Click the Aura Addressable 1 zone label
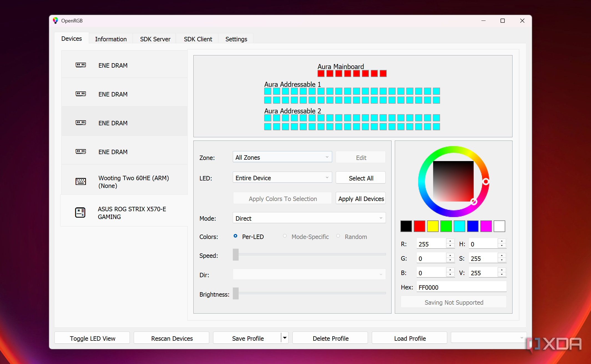Image resolution: width=591 pixels, height=364 pixels. [292, 84]
